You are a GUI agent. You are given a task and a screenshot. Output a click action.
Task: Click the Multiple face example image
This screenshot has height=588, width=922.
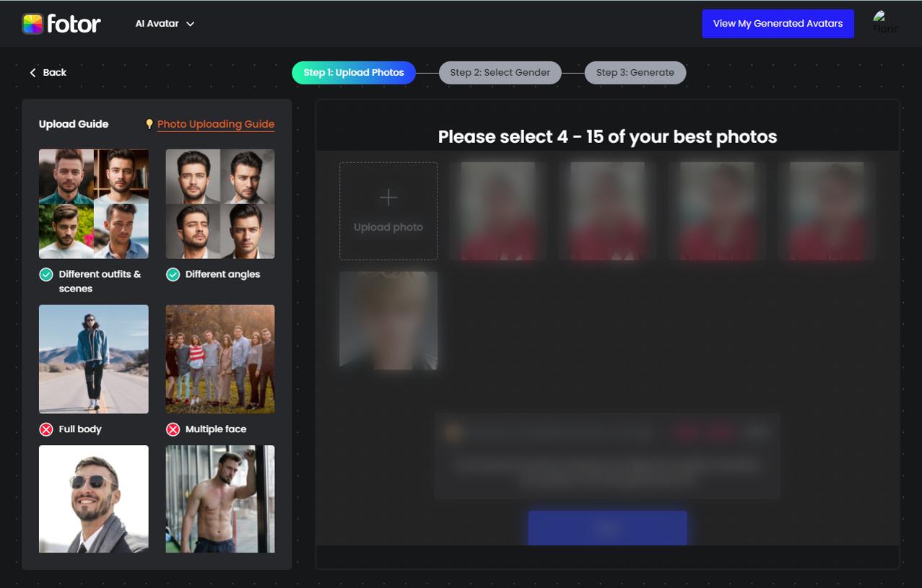219,359
